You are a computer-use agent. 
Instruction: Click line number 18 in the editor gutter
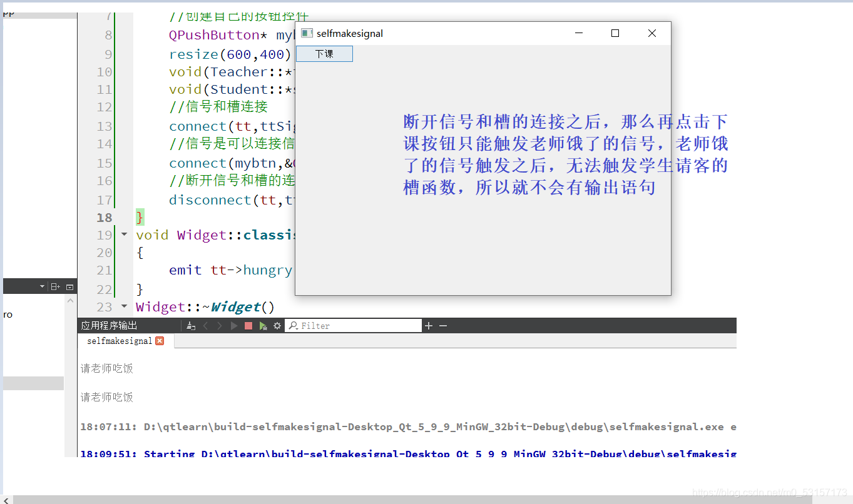pos(105,218)
